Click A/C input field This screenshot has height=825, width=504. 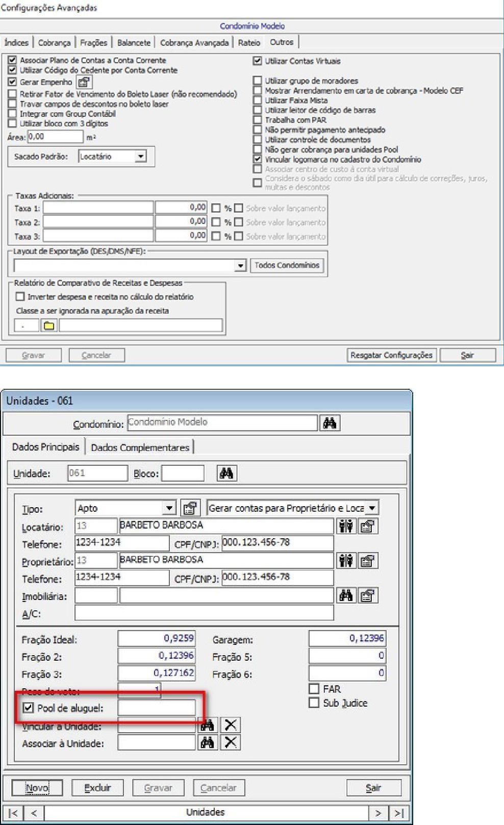click(x=204, y=613)
